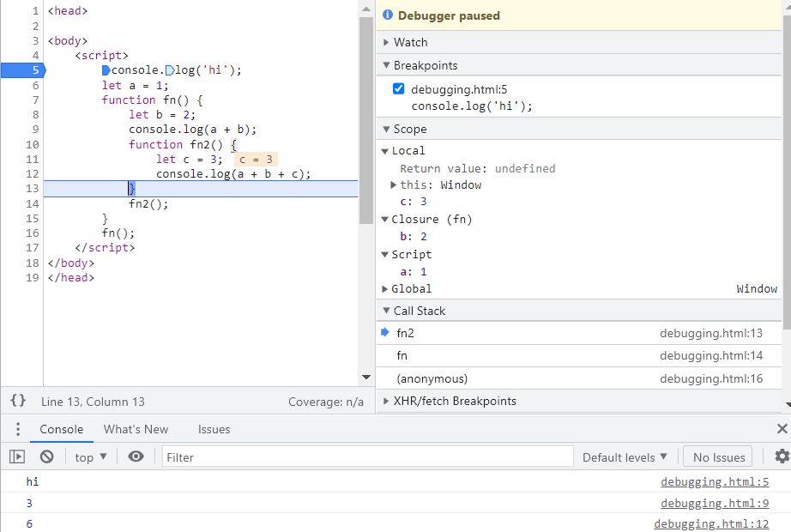
Task: Open console three-dot menu
Action: pyautogui.click(x=18, y=429)
